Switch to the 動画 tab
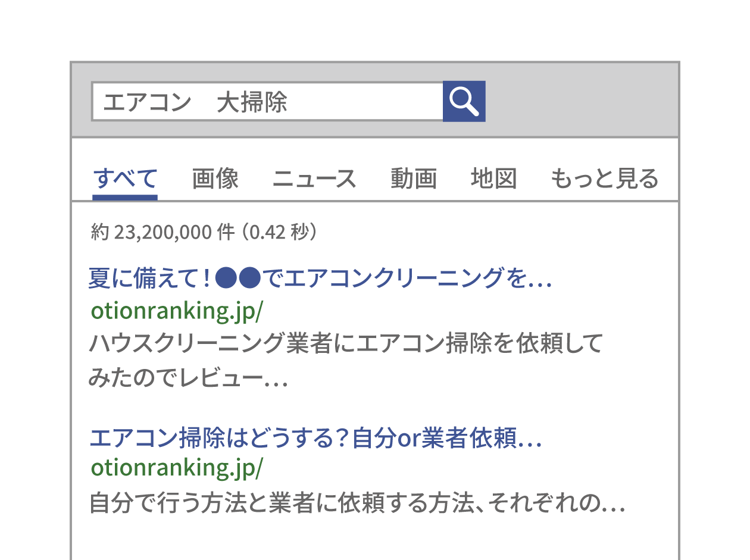The height and width of the screenshot is (560, 750). 414,179
